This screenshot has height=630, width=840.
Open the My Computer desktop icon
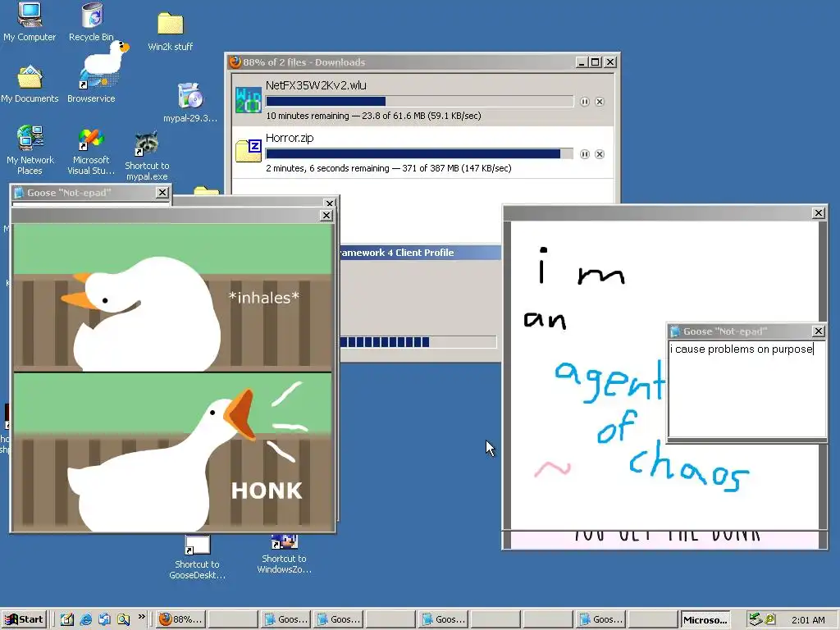click(30, 21)
